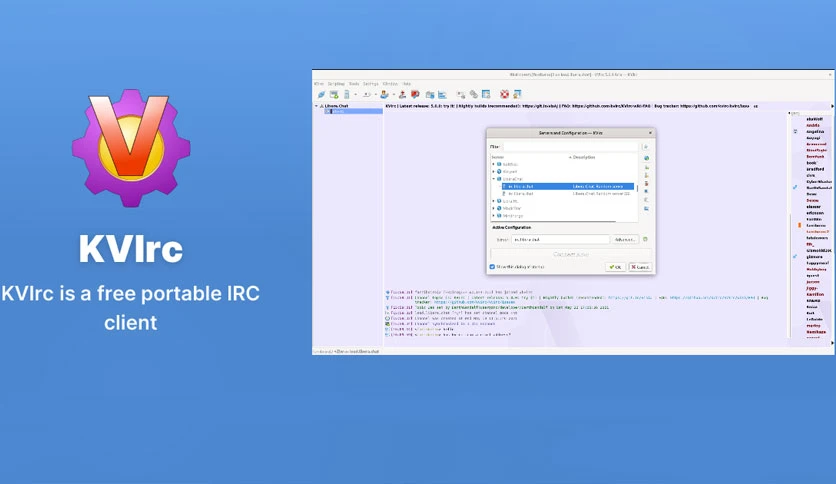Click the last toolbar icon after the lifebuoy
This screenshot has height=484, width=836.
tap(517, 94)
